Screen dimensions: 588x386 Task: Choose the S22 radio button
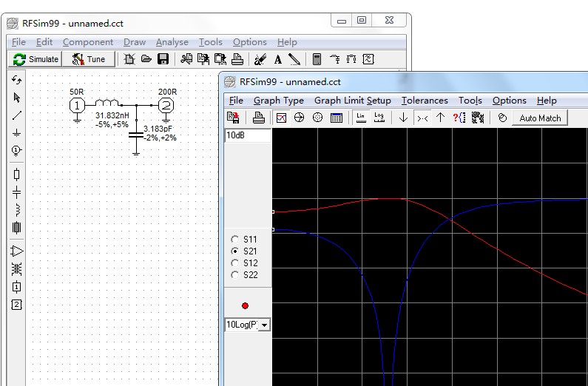[235, 275]
